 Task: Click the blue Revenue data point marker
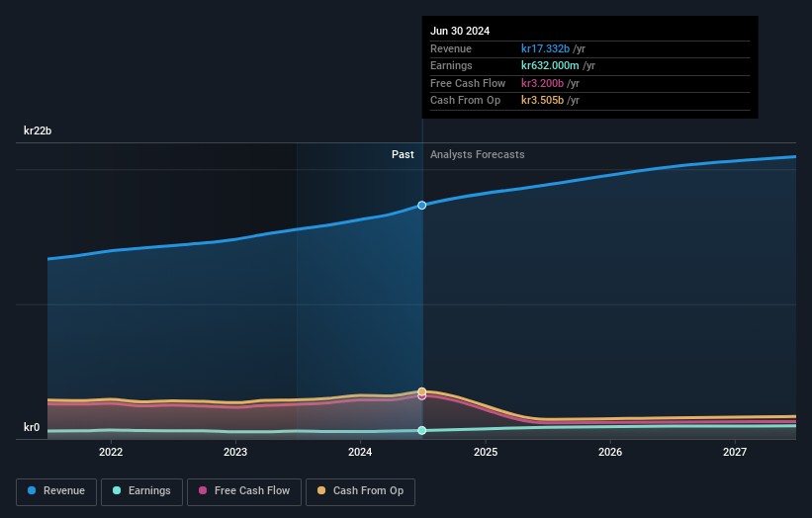coord(422,206)
